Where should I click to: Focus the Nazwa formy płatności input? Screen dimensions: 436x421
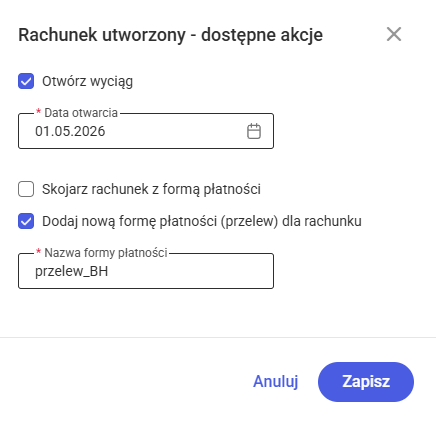[146, 271]
